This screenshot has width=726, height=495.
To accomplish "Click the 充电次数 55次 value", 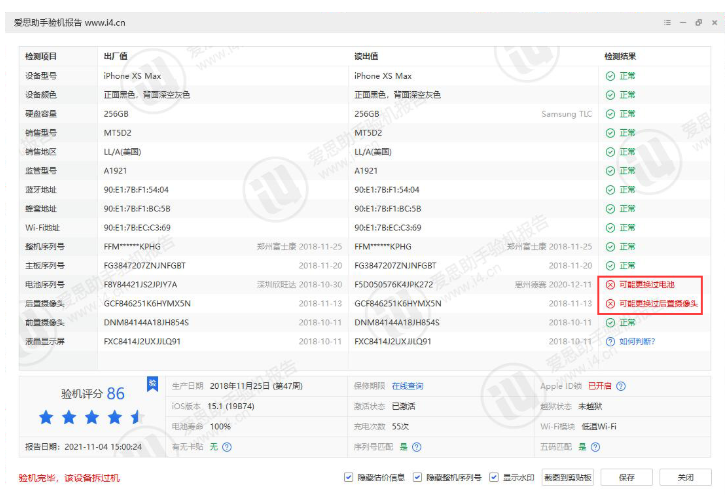I will (400, 426).
